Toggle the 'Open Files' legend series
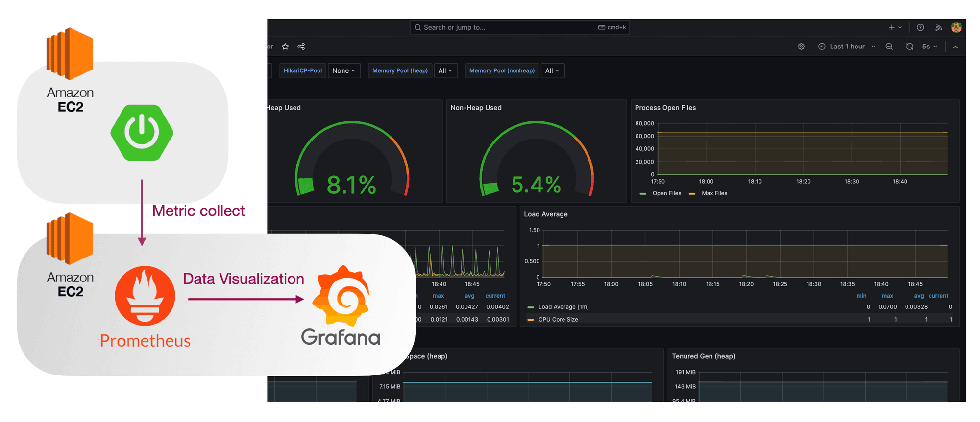The height and width of the screenshot is (422, 980). coord(666,193)
